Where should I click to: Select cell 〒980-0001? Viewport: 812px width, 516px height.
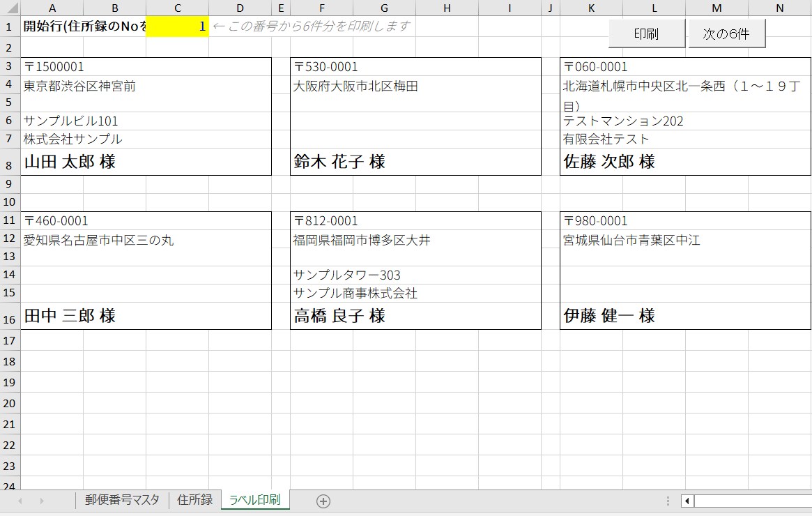point(686,221)
